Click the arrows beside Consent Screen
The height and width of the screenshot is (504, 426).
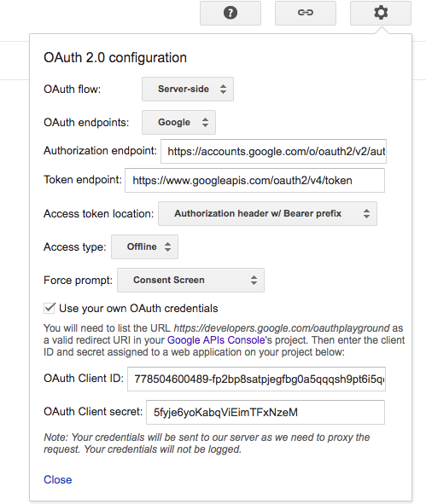(254, 281)
